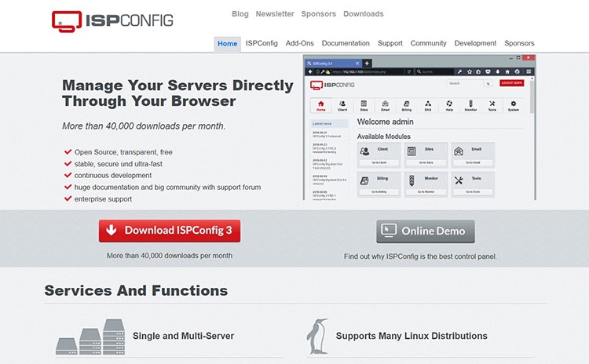Click the Go to Billing button in Available Modules
Screen dimensions: 589x364
click(379, 191)
